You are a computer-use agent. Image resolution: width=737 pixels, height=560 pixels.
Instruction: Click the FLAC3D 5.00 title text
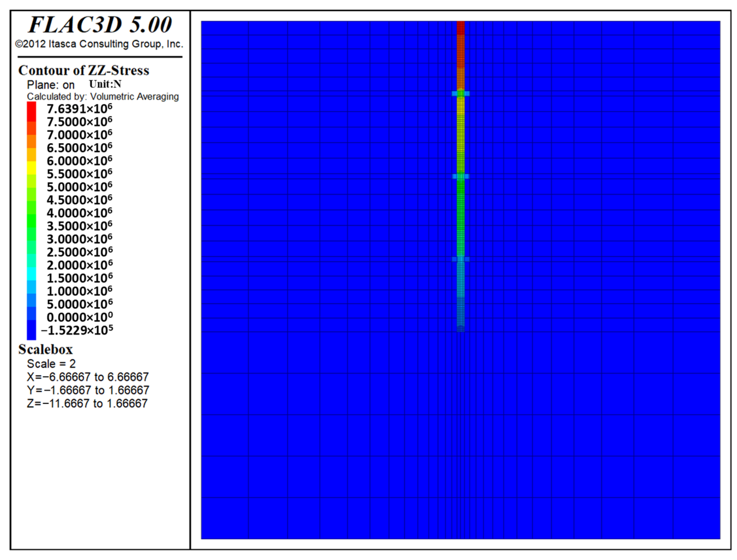(x=100, y=25)
